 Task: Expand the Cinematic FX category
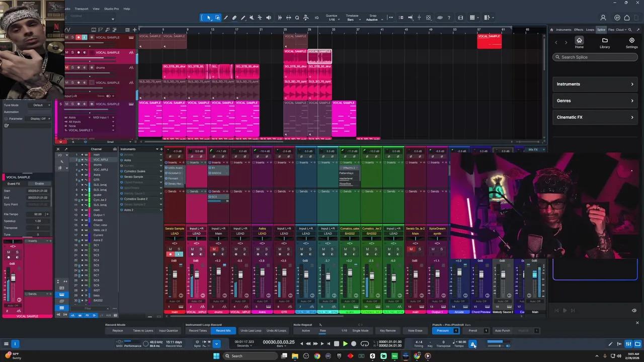595,117
